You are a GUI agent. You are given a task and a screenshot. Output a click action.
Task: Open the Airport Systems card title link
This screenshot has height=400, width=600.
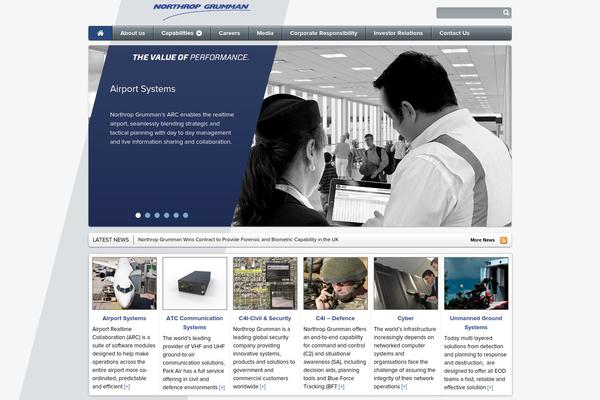tap(124, 318)
